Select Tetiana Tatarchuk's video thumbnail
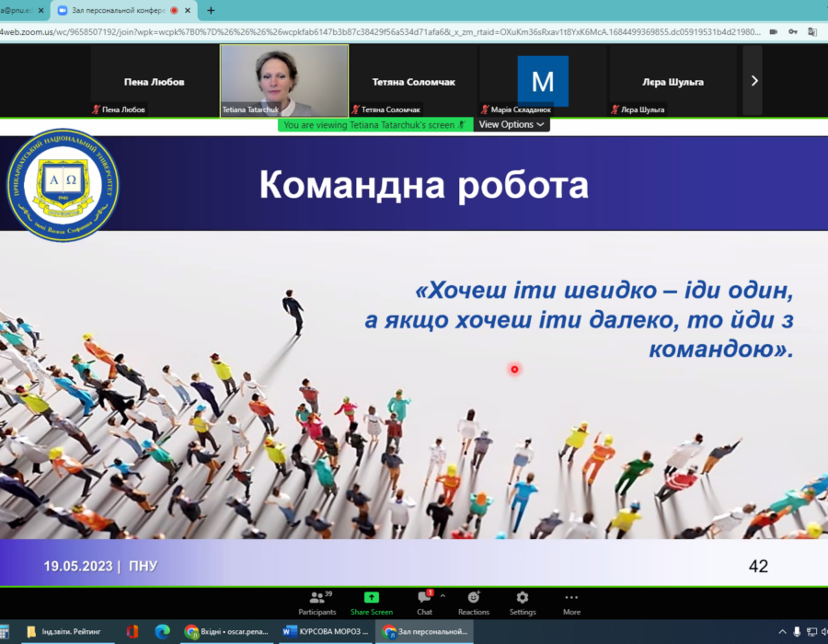 (x=284, y=81)
